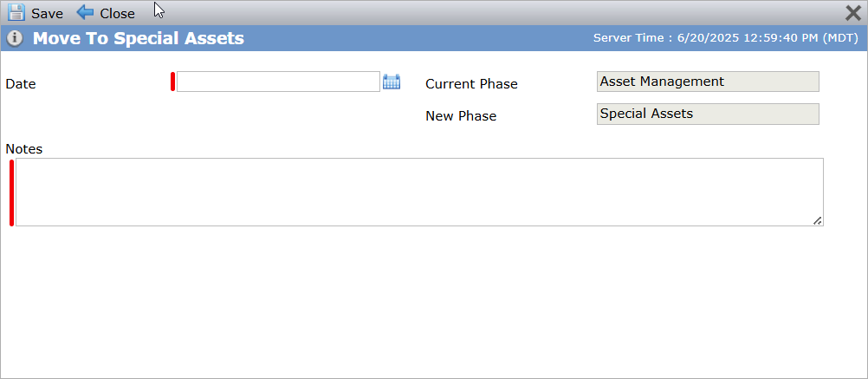The width and height of the screenshot is (868, 379).
Task: Open the calendar date picker icon
Action: (392, 82)
